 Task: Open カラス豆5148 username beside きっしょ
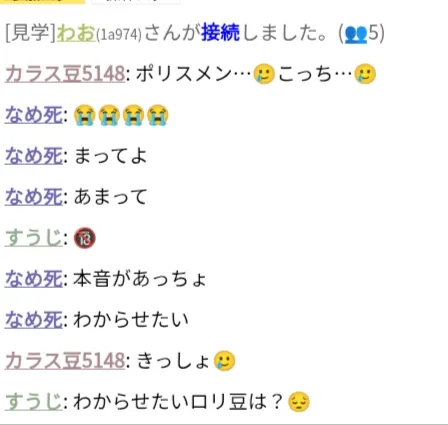click(x=65, y=361)
